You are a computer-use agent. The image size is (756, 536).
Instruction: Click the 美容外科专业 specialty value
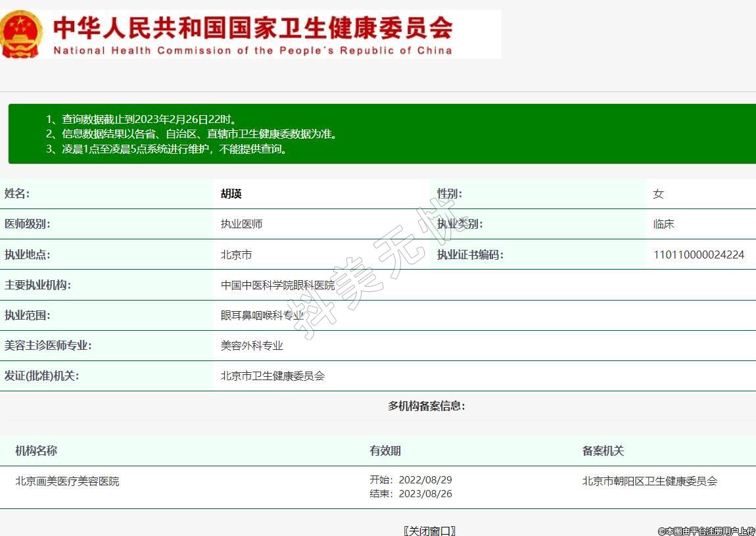coord(252,345)
